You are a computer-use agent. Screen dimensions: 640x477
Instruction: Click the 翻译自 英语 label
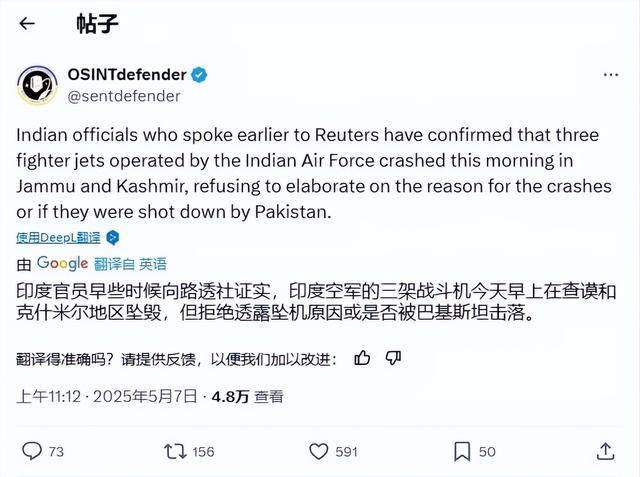(130, 264)
